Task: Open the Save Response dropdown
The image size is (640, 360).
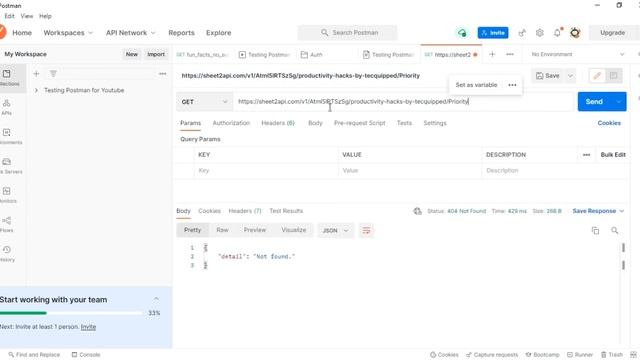Action: pyautogui.click(x=598, y=211)
